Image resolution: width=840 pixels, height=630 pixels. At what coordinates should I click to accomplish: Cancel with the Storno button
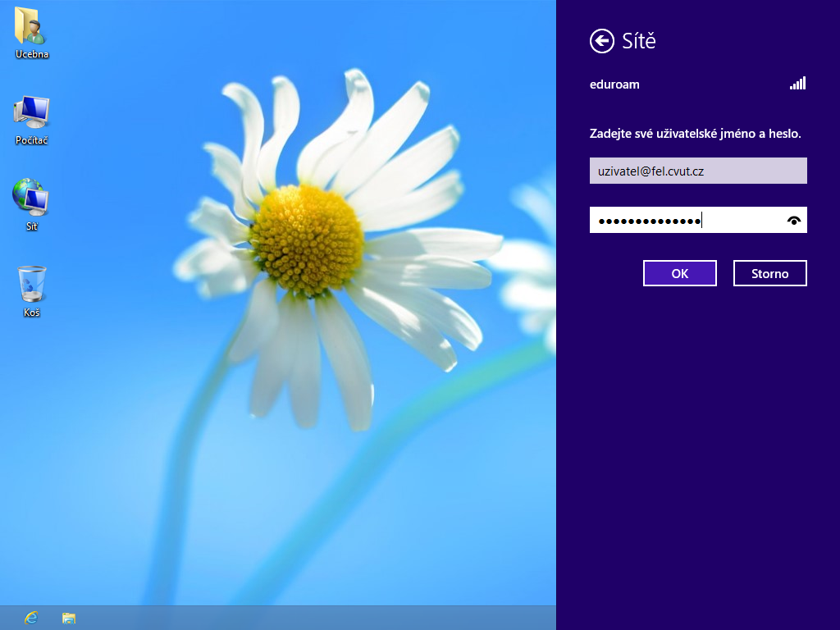point(769,273)
